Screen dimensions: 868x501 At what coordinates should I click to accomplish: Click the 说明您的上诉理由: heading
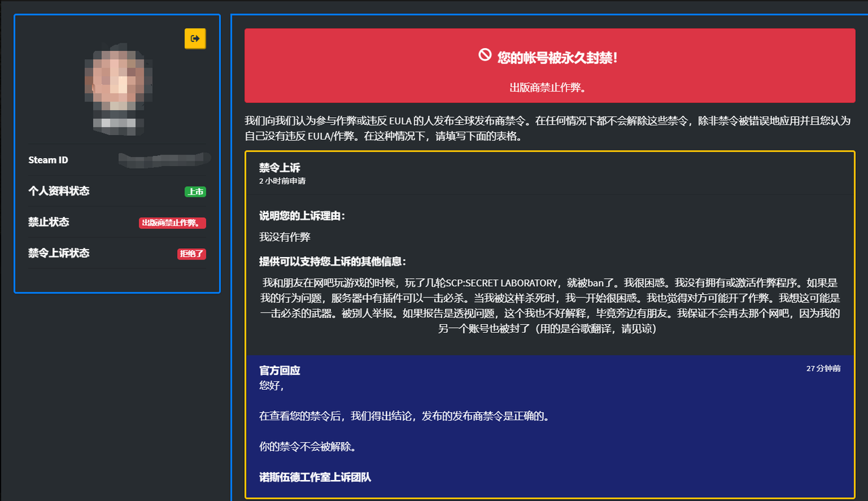(302, 216)
